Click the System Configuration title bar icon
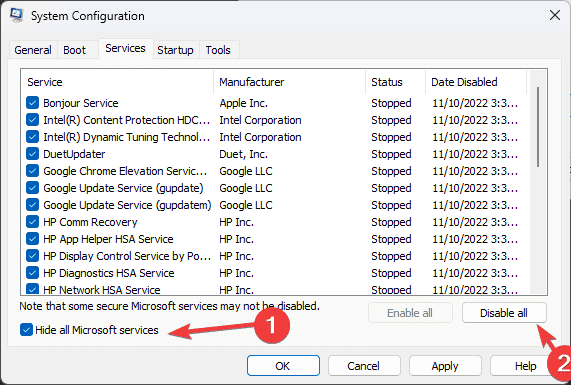The height and width of the screenshot is (385, 571). point(16,15)
